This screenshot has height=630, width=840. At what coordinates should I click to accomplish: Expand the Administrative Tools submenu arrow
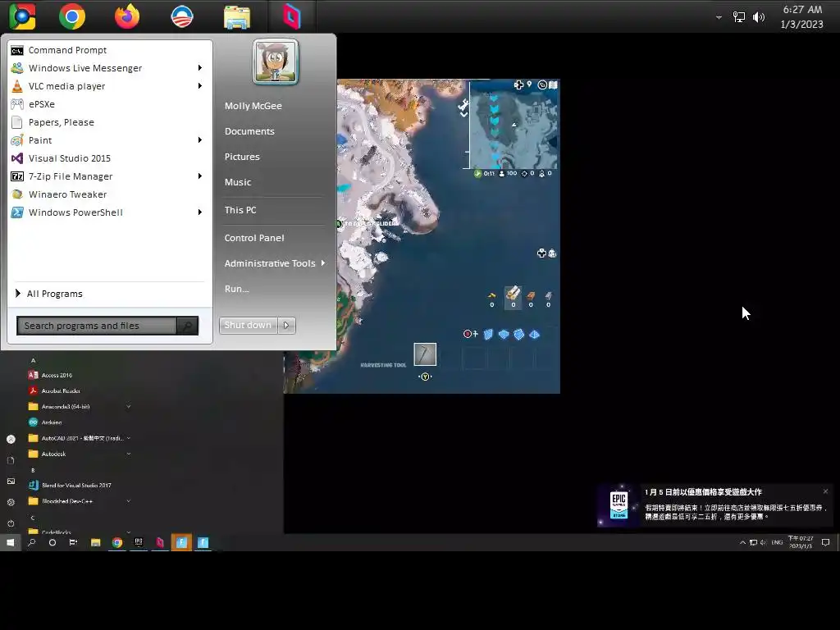tap(323, 263)
